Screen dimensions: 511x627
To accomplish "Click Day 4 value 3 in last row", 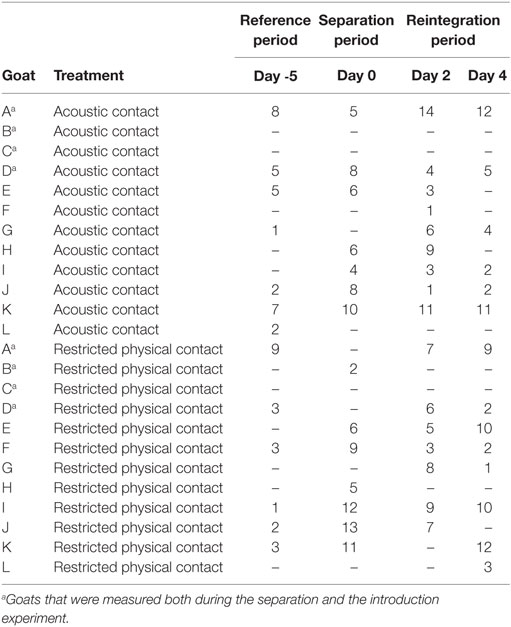I will 487,567.
